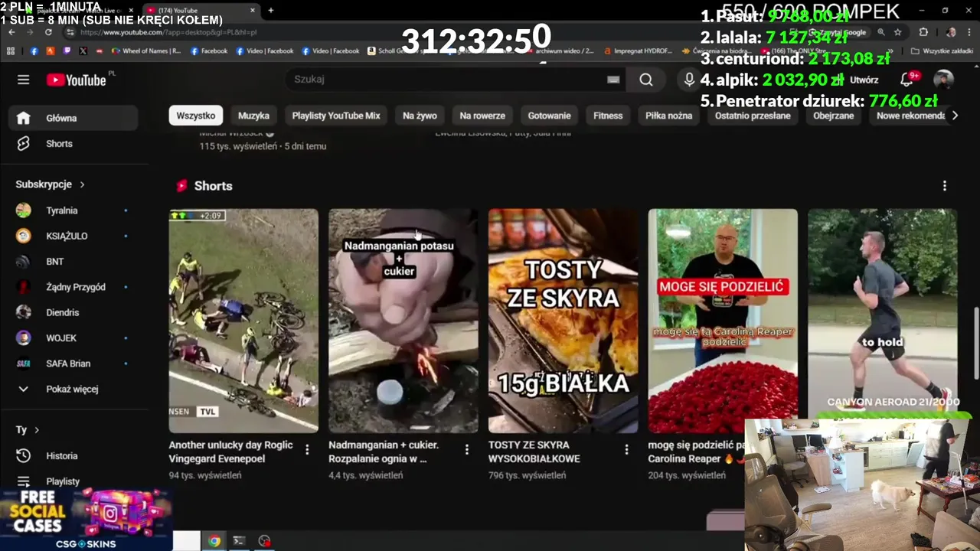This screenshot has height=551, width=980.
Task: Open the WOJEK subscription channel
Action: tap(73, 337)
